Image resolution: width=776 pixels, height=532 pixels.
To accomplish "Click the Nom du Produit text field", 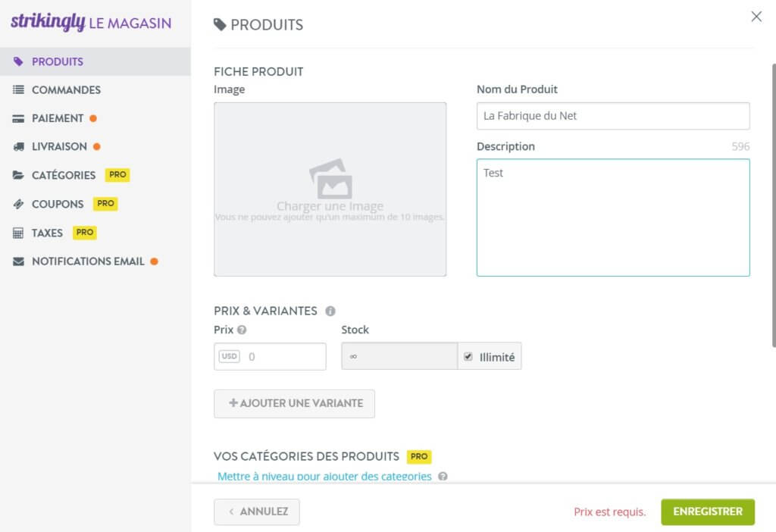I will tap(612, 116).
